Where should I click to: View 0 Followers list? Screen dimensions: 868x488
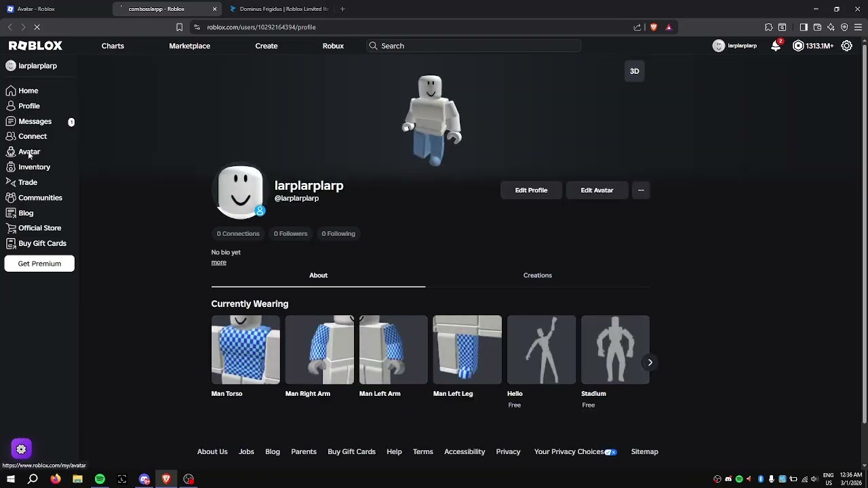point(290,234)
